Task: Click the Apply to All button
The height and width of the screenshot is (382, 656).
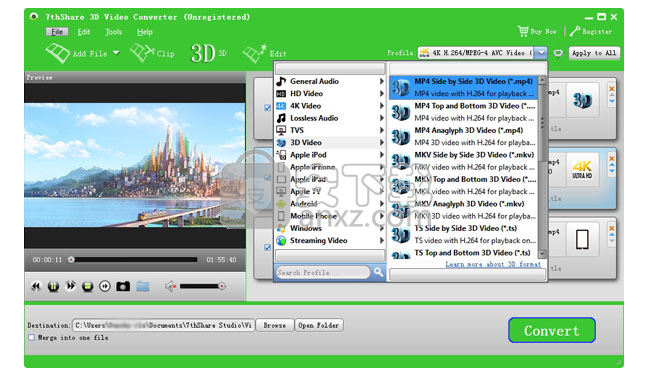Action: pyautogui.click(x=594, y=53)
